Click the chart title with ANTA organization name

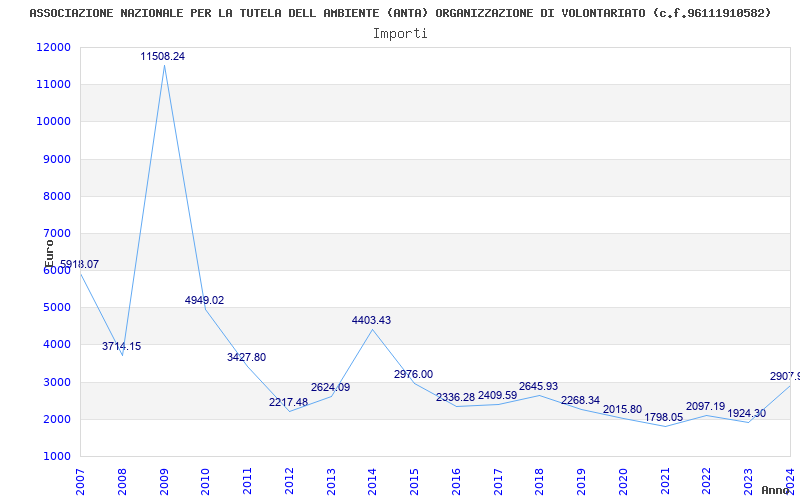click(x=400, y=13)
